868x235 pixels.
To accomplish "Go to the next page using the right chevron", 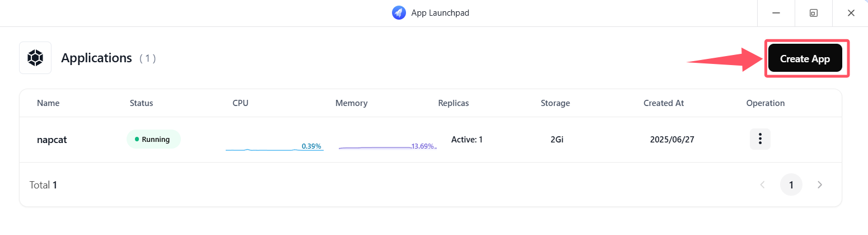I will pyautogui.click(x=820, y=185).
